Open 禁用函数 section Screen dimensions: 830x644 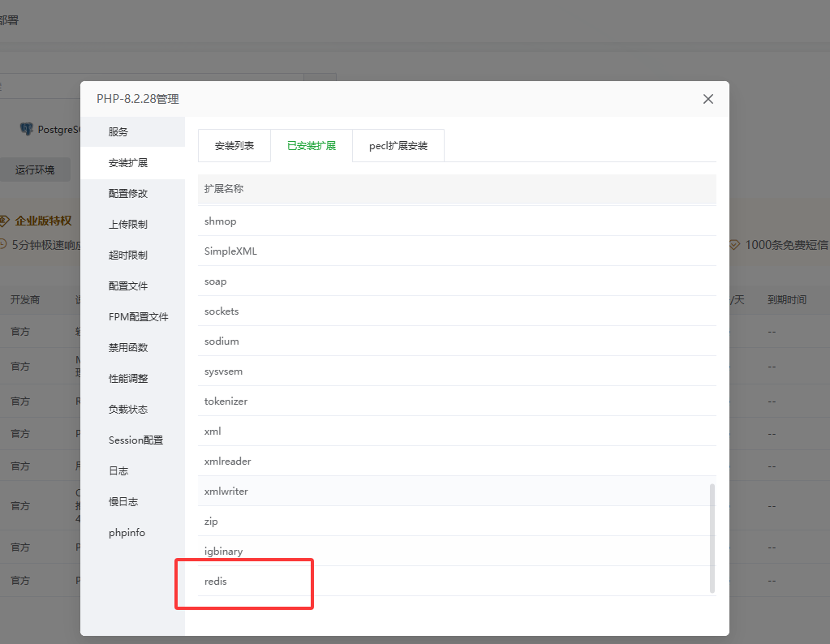pos(128,348)
